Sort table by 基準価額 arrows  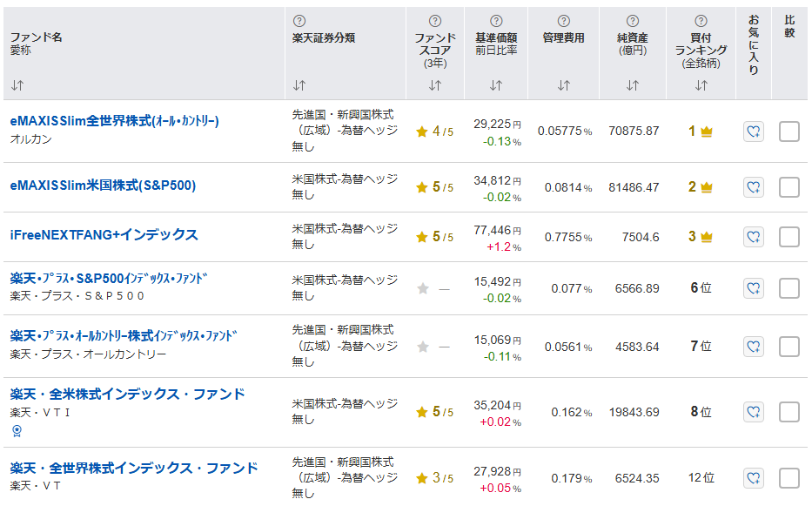[x=496, y=85]
